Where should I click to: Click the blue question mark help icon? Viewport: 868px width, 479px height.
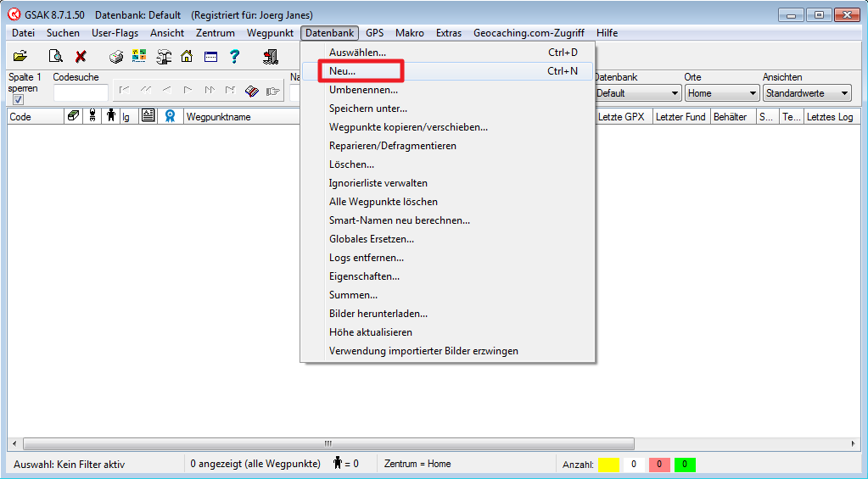(x=235, y=56)
